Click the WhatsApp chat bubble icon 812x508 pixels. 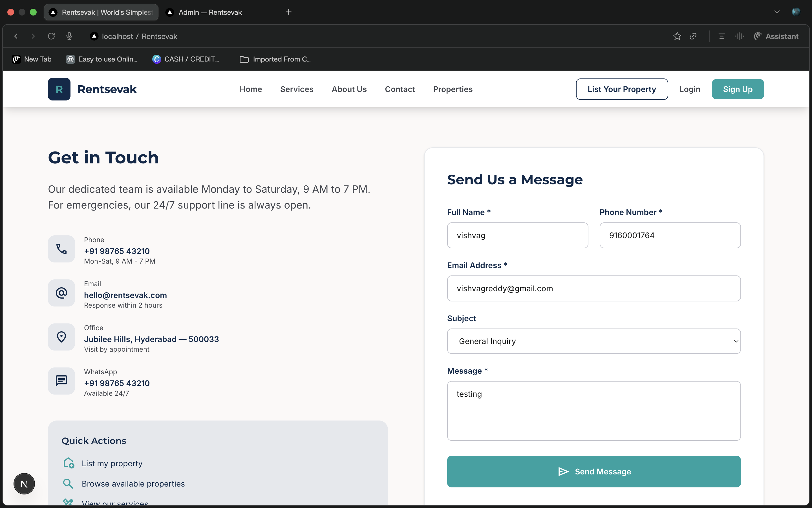tap(61, 381)
